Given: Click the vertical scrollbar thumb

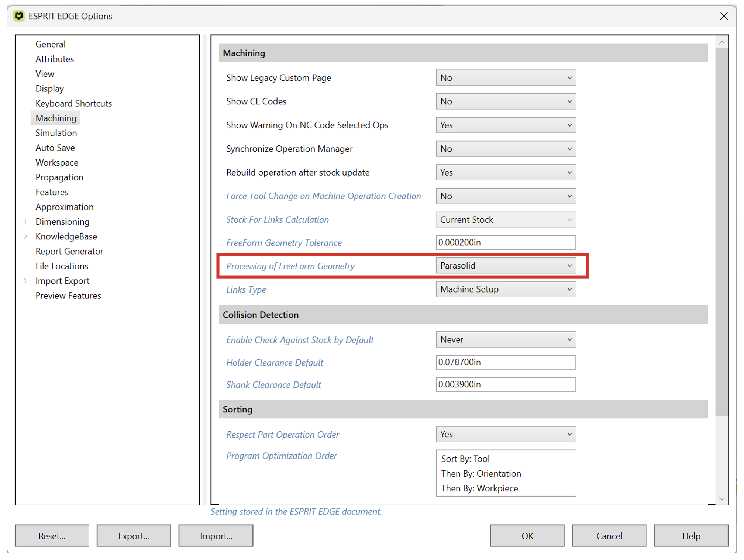Looking at the screenshot, I should tap(721, 232).
